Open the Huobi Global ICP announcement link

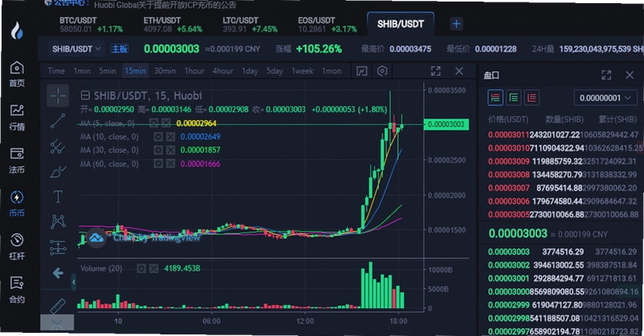(165, 5)
